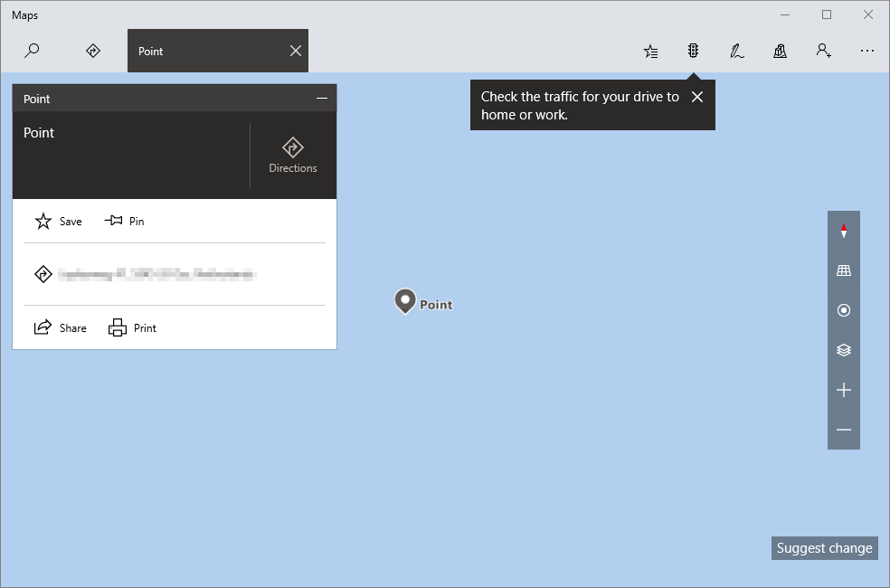Maximize the Maps window

[827, 14]
